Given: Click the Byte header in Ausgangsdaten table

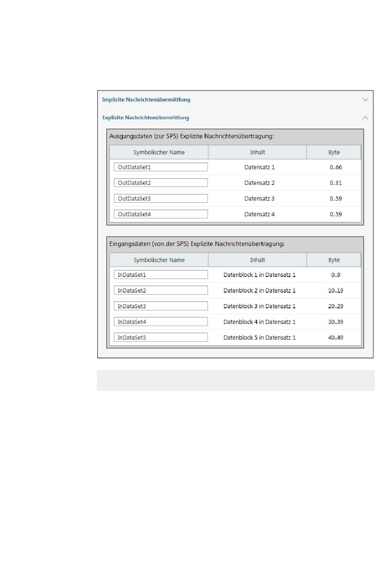Looking at the screenshot, I should 334,152.
